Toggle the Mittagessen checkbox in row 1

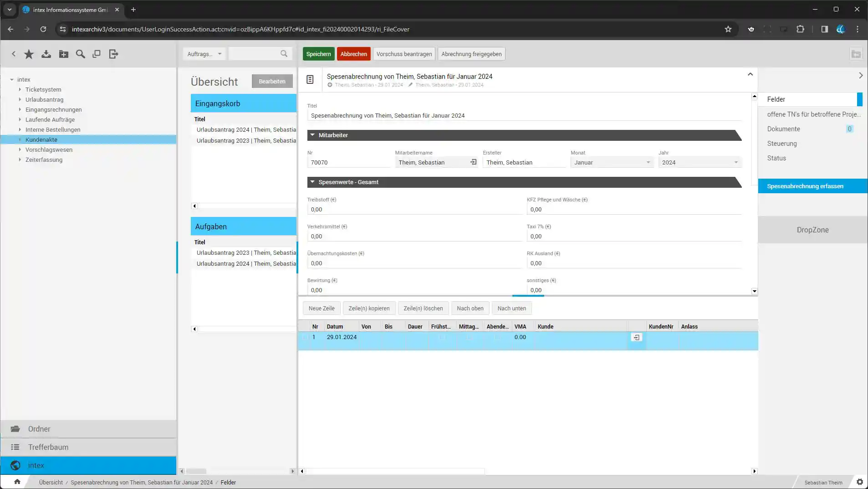(469, 338)
